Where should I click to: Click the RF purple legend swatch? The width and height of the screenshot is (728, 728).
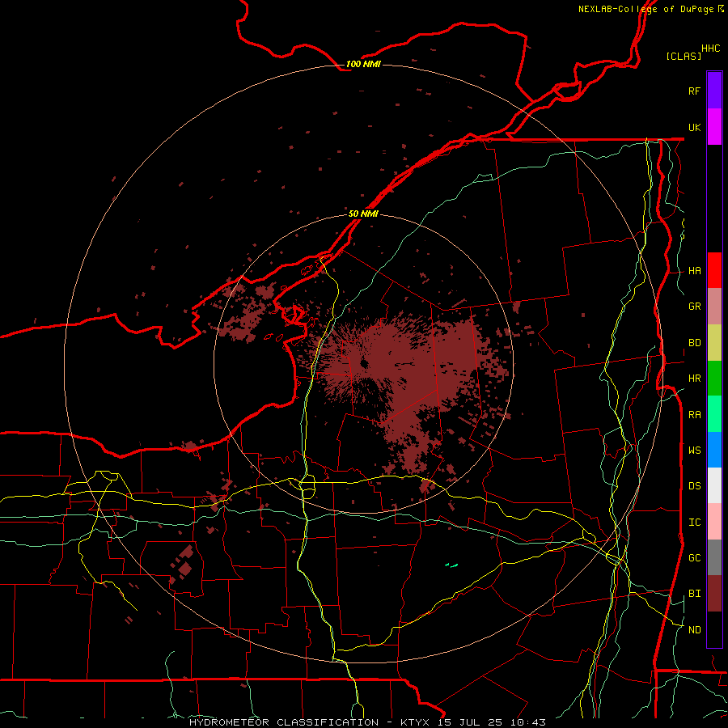click(714, 91)
